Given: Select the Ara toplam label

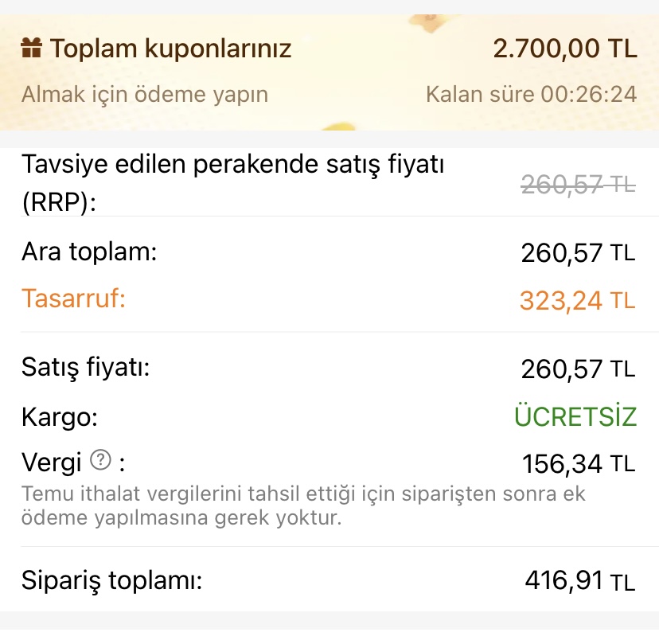Looking at the screenshot, I should click(89, 252).
